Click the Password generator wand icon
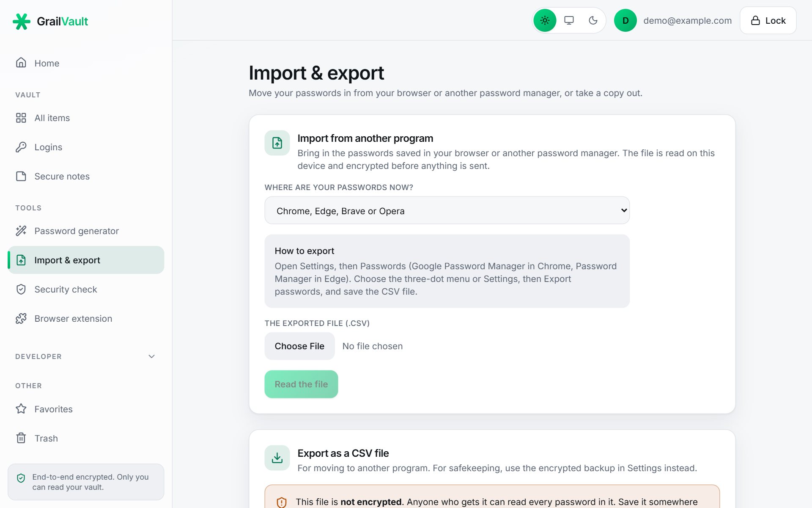The width and height of the screenshot is (812, 508). 21,231
